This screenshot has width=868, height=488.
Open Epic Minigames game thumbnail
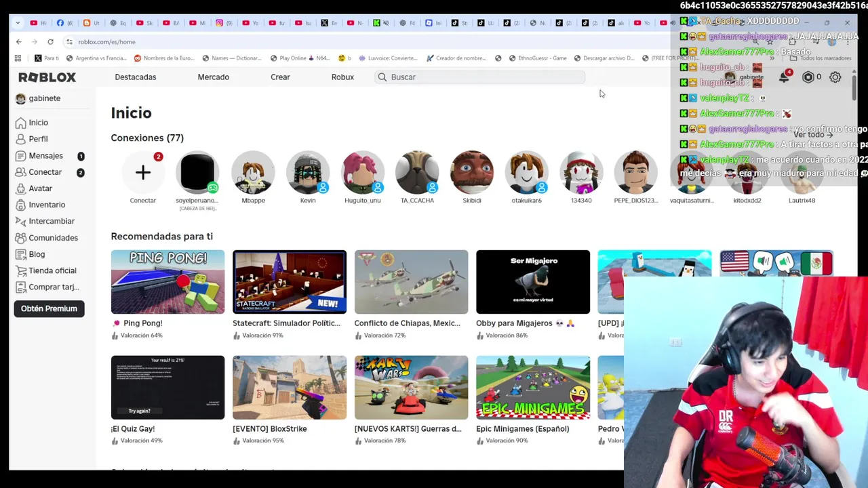point(533,388)
